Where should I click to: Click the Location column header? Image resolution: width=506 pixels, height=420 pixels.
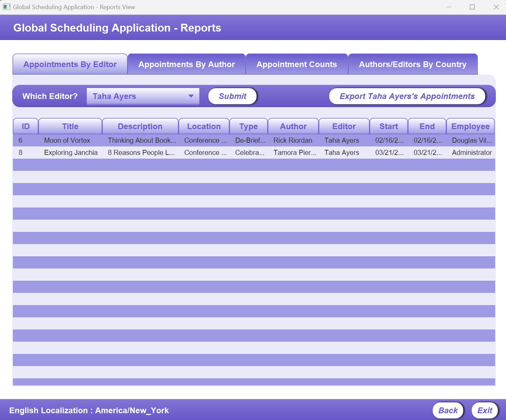[x=204, y=126]
